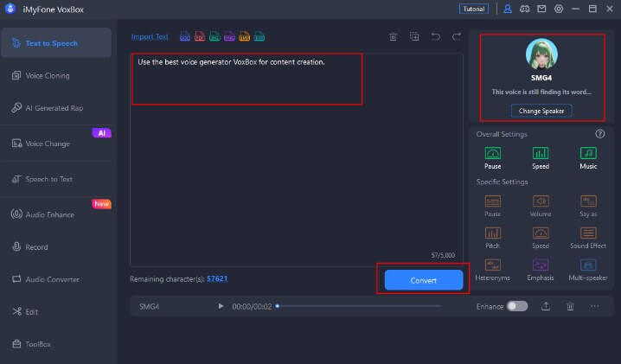The width and height of the screenshot is (621, 364).
Task: Open the Audio Converter tab
Action: pos(56,279)
